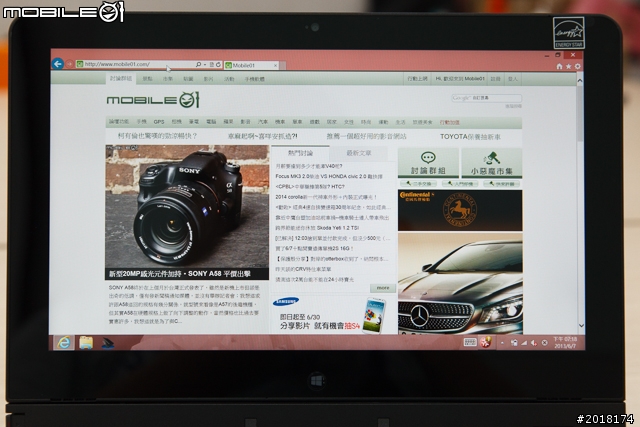The image size is (640, 427).
Task: Click the search magnifier in address bar
Action: pyautogui.click(x=198, y=64)
